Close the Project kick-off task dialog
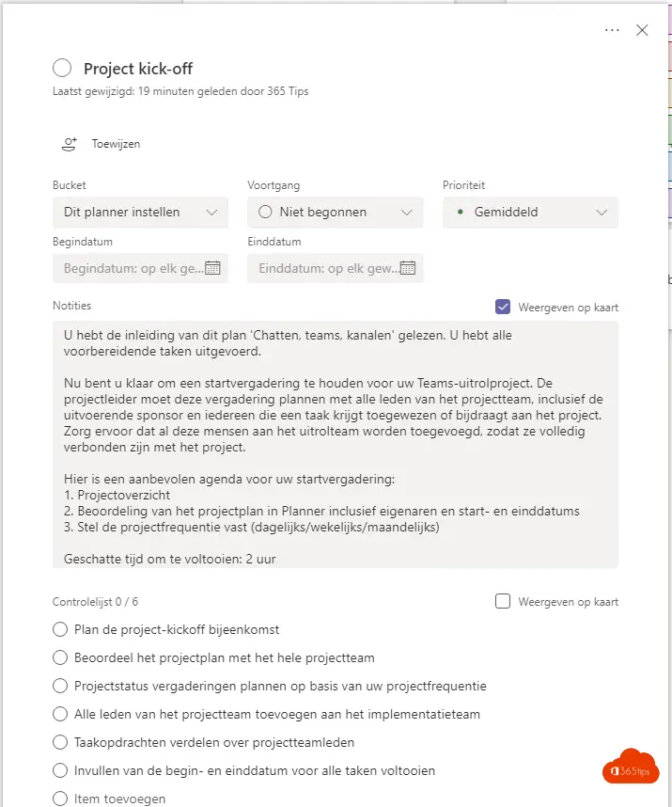This screenshot has width=672, height=807. click(642, 30)
